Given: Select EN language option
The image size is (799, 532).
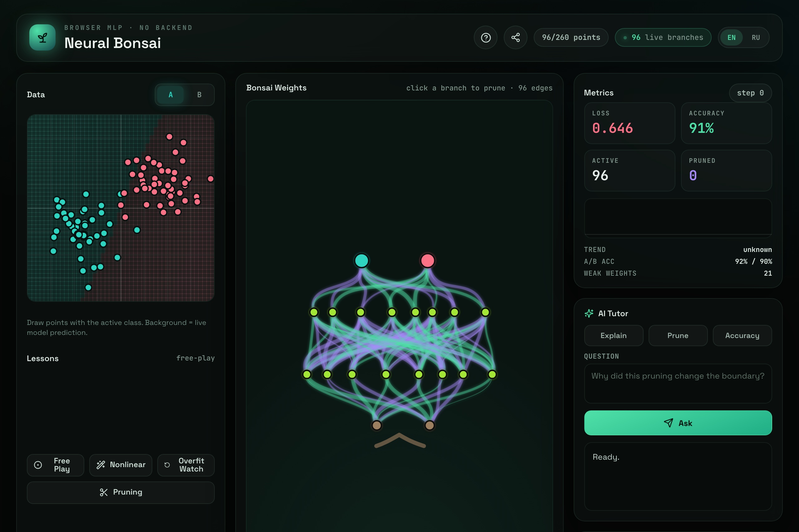Looking at the screenshot, I should point(731,38).
